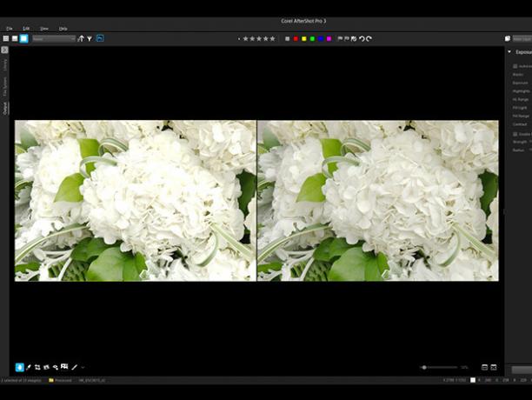Select the left flower preview image
This screenshot has width=532, height=400.
point(136,201)
